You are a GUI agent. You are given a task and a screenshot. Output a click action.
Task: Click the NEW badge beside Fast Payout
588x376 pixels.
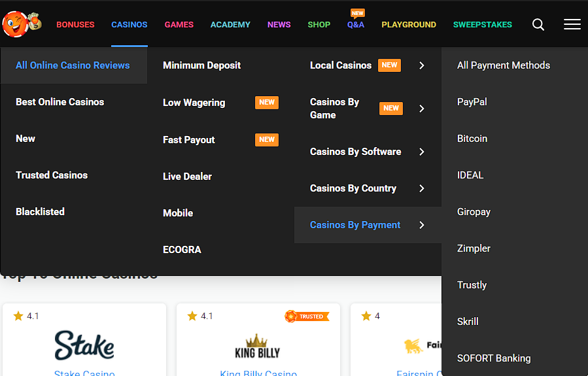(267, 139)
